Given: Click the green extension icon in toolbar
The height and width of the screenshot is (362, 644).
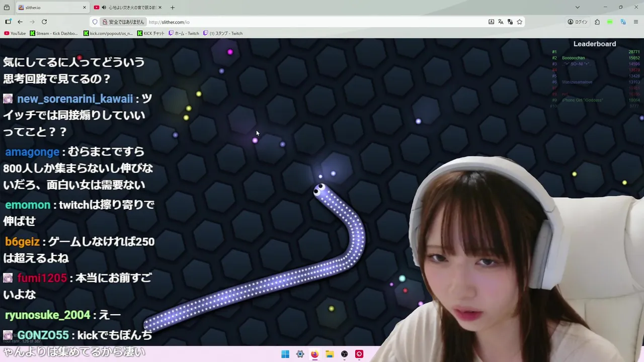Looking at the screenshot, I should pyautogui.click(x=610, y=22).
